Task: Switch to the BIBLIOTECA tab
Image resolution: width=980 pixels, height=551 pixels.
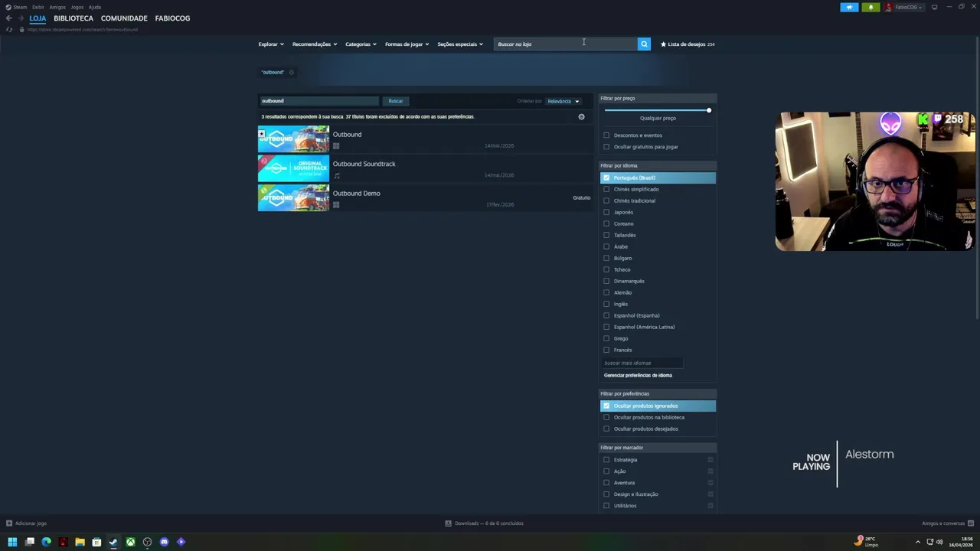Action: 73,18
